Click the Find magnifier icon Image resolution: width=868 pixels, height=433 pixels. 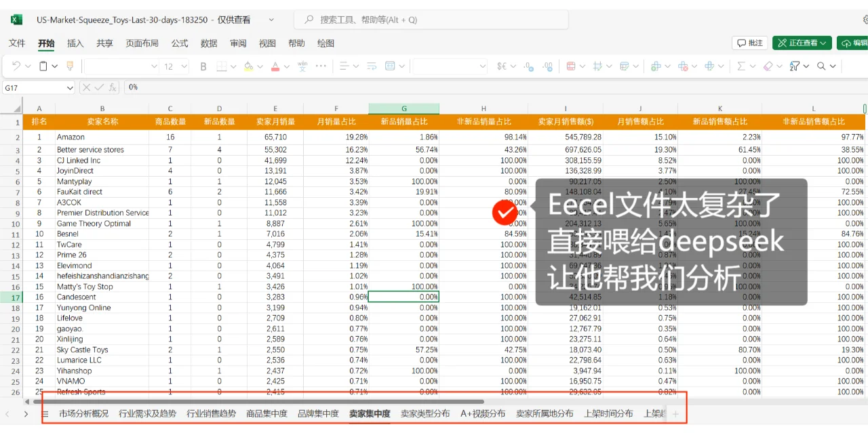point(821,66)
